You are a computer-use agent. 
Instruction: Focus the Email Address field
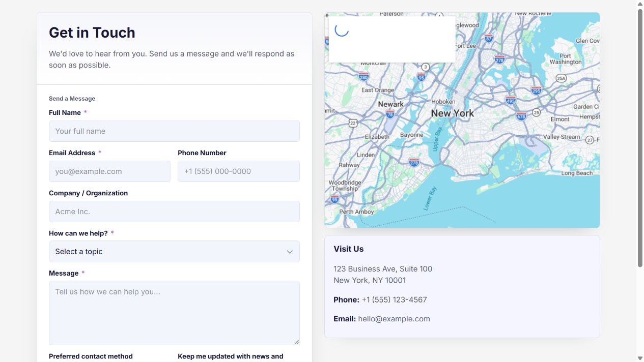click(110, 171)
